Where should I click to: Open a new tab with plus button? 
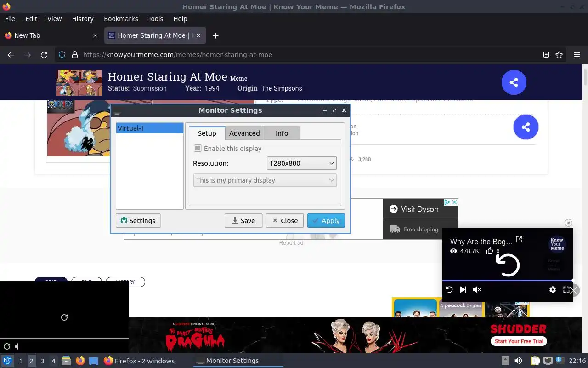pos(215,35)
